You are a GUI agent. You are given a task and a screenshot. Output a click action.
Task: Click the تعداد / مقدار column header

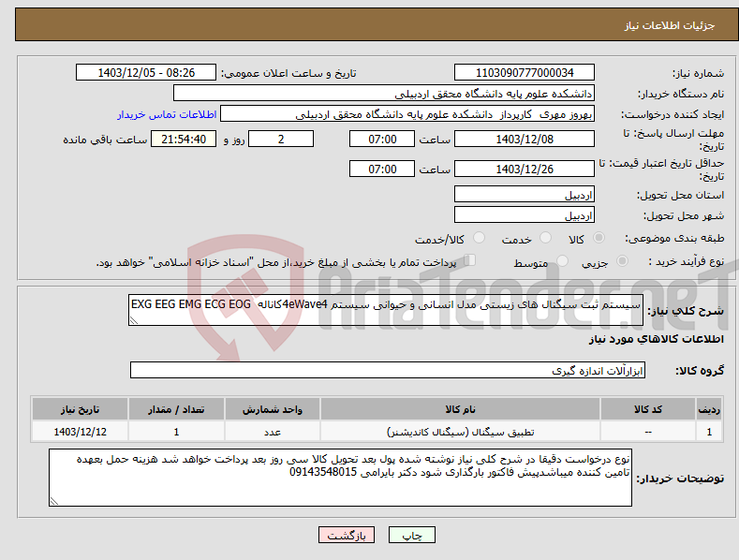point(176,409)
